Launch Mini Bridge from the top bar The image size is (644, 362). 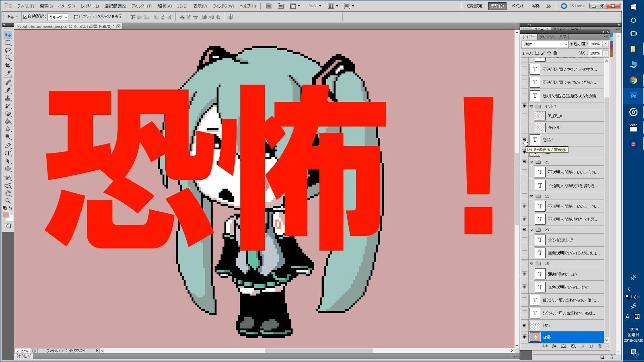281,6
